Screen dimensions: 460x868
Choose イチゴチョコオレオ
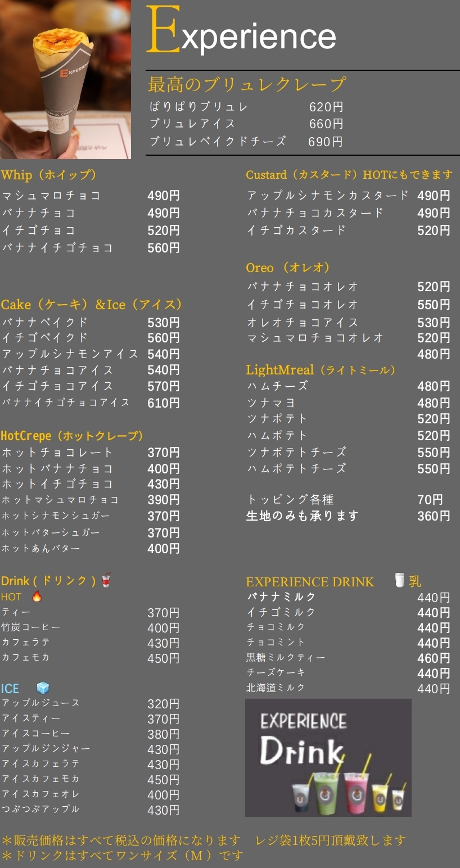click(x=303, y=304)
